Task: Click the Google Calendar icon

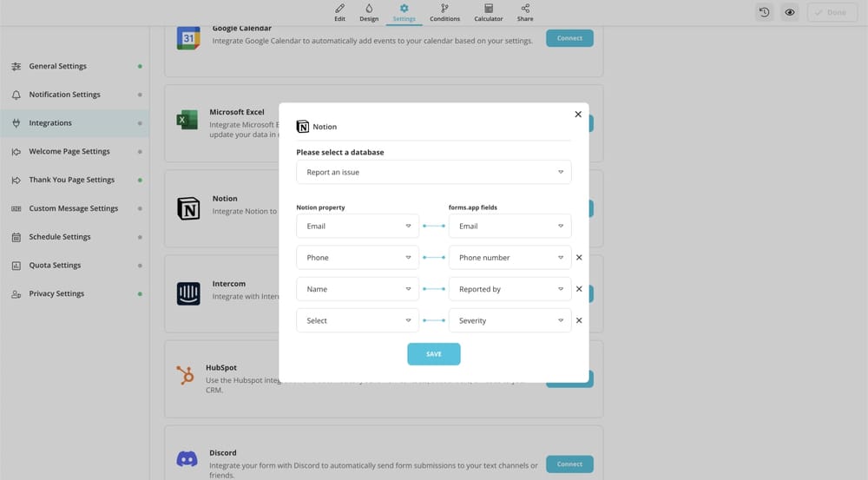Action: tap(188, 38)
